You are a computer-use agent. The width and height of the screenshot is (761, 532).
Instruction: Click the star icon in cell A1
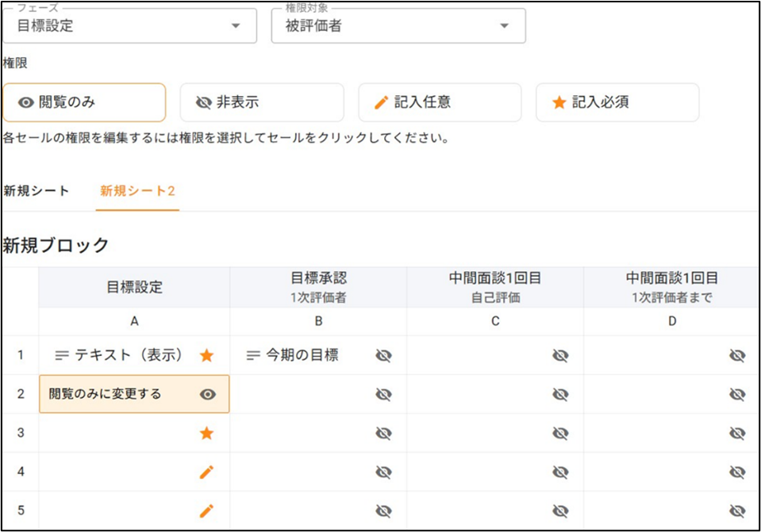click(206, 356)
